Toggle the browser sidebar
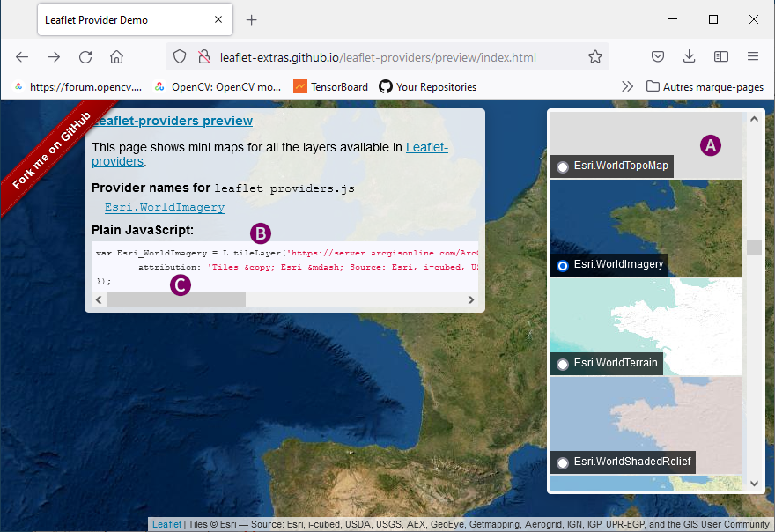Image resolution: width=775 pixels, height=532 pixels. [721, 57]
